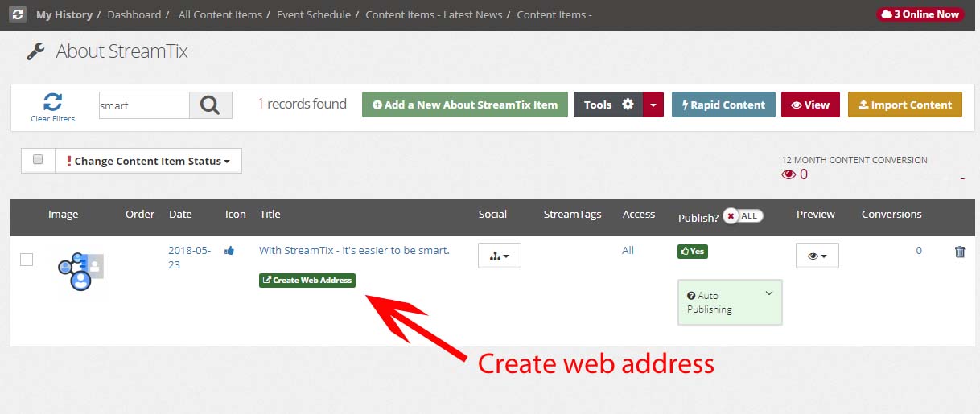Click the magnifier search button
This screenshot has width=980, height=414.
coord(211,105)
